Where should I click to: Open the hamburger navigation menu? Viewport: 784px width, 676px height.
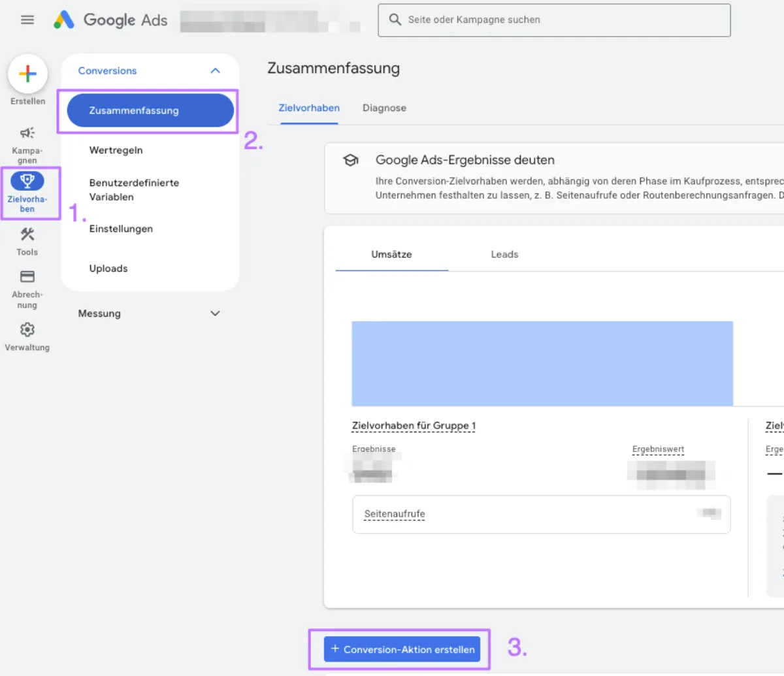point(27,20)
